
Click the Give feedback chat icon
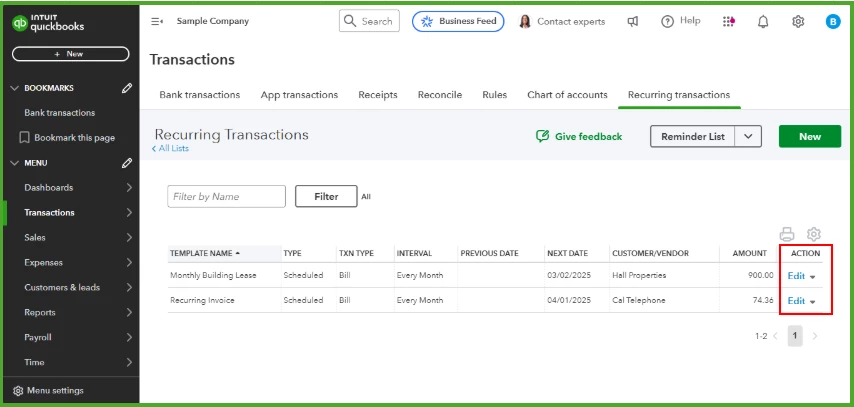point(542,136)
